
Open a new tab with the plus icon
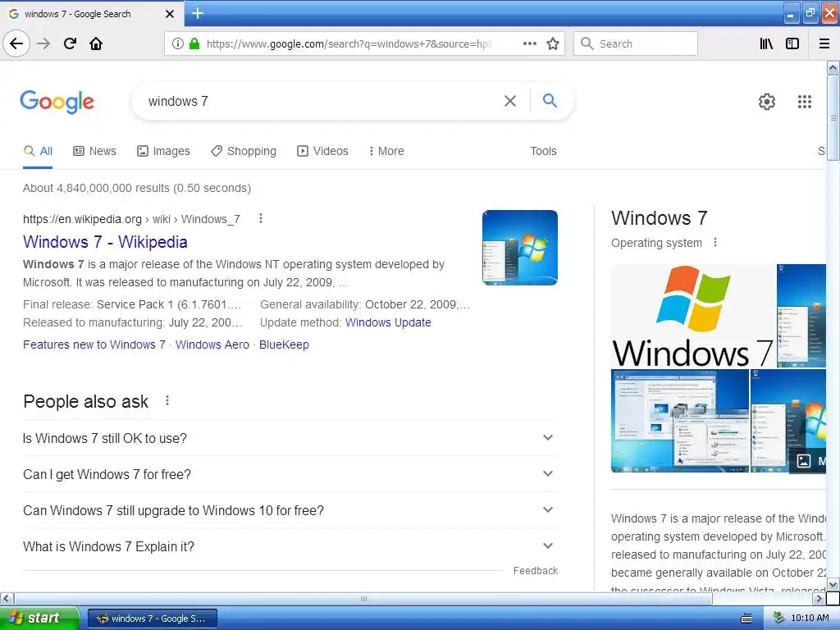coord(198,13)
